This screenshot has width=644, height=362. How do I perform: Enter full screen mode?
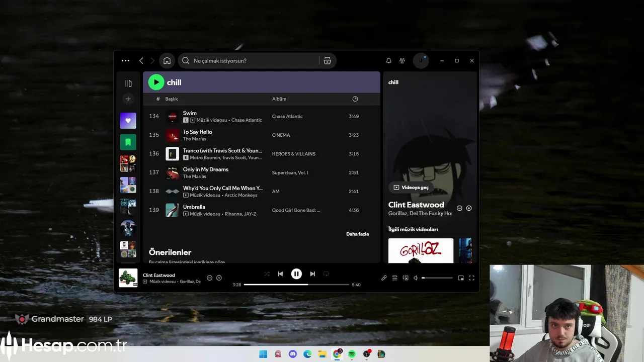471,278
